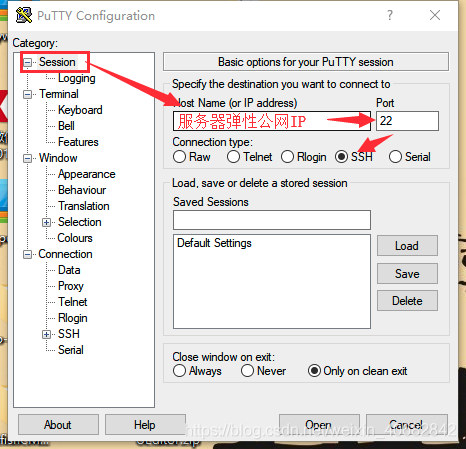Image resolution: width=466 pixels, height=449 pixels.
Task: Expand the SSH tree node in Category
Action: tap(47, 334)
